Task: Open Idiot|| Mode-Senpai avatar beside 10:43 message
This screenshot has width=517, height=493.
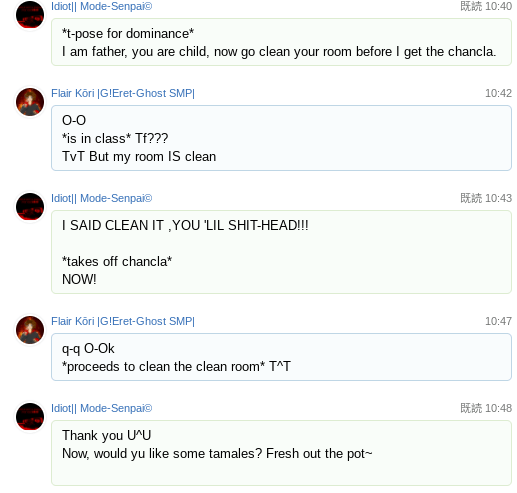Action: click(x=30, y=207)
